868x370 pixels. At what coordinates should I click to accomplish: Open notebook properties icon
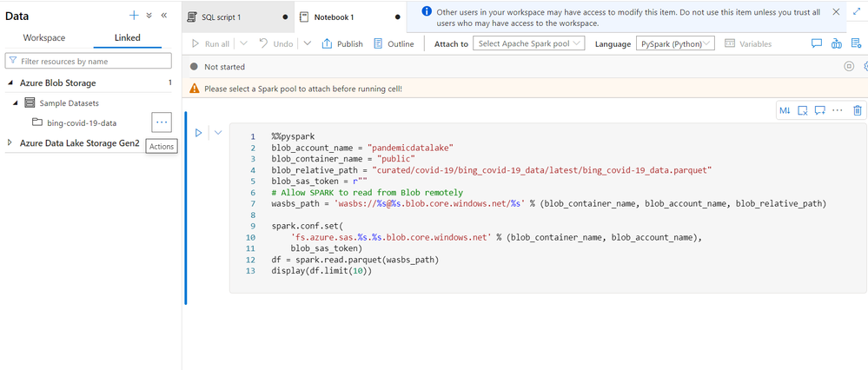click(x=856, y=43)
